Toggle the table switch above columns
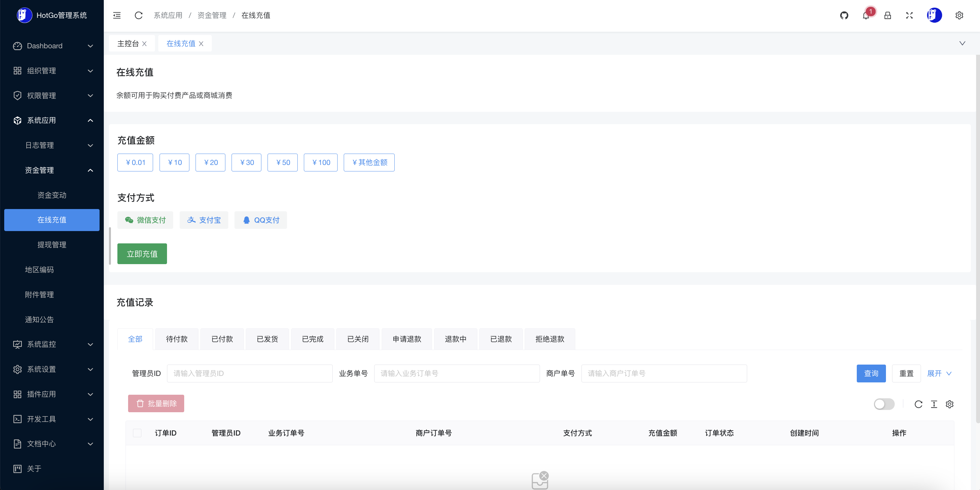This screenshot has height=490, width=980. point(884,404)
